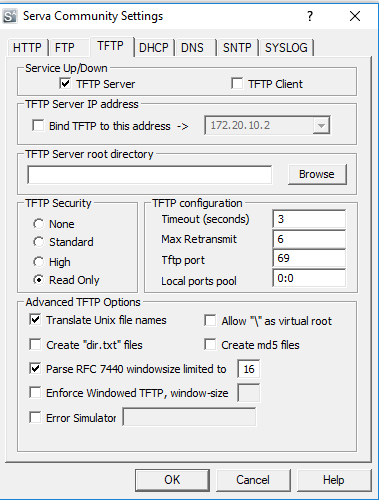The height and width of the screenshot is (500, 379).
Task: Confirm settings with OK button
Action: (172, 480)
